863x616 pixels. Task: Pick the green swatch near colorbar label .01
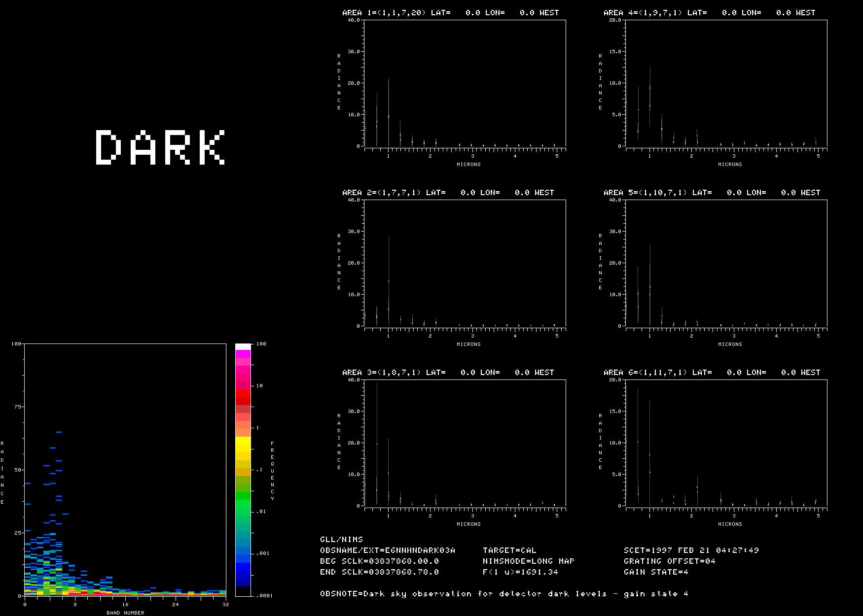243,512
